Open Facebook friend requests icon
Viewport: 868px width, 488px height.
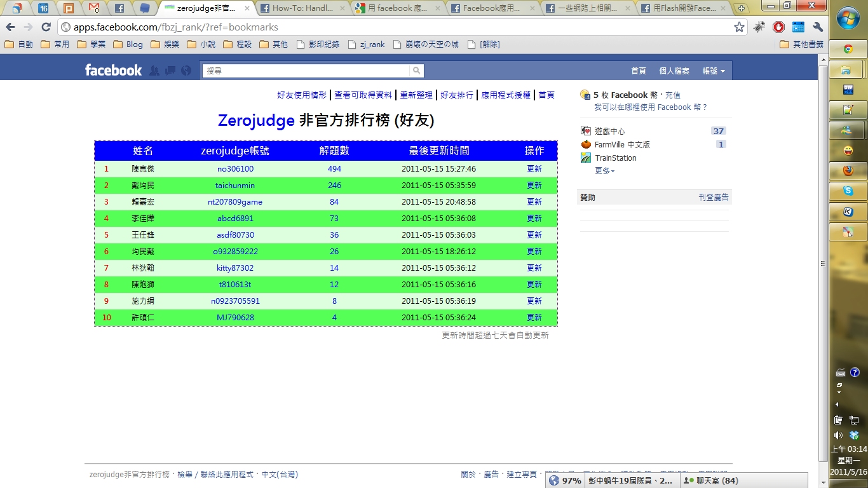[154, 71]
